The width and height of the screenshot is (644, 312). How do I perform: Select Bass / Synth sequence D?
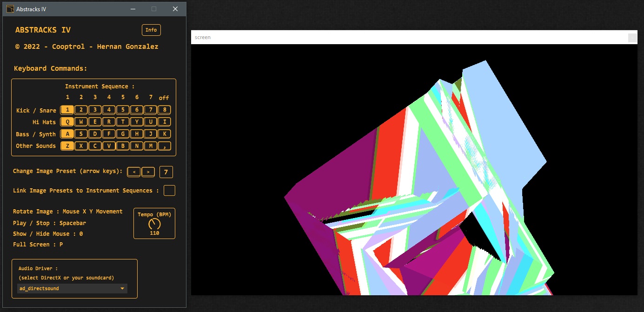pos(95,134)
